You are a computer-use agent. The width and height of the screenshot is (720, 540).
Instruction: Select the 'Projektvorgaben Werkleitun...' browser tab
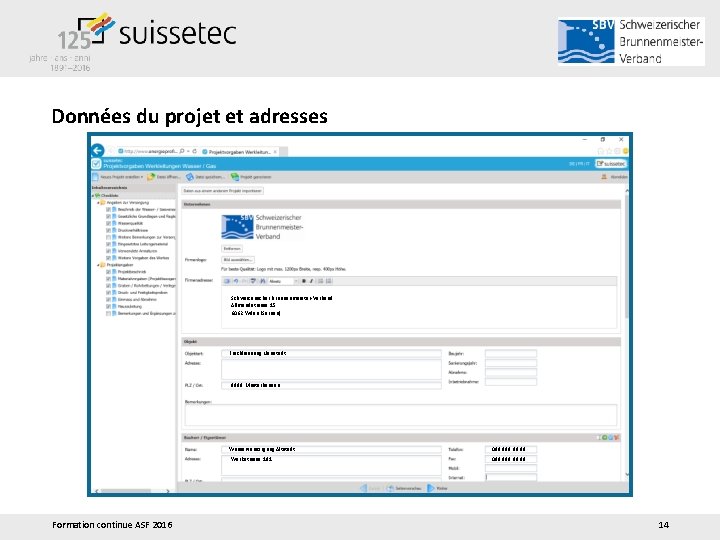pyautogui.click(x=239, y=152)
